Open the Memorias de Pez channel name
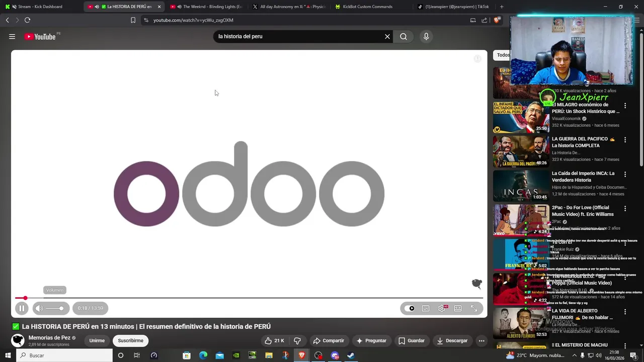Viewport: 644px width, 362px height. pyautogui.click(x=49, y=338)
